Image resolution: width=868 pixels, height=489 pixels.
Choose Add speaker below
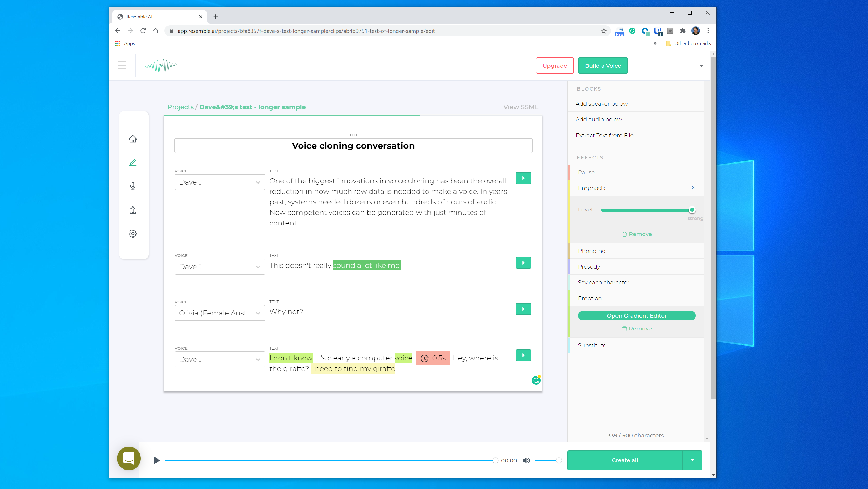pos(602,103)
